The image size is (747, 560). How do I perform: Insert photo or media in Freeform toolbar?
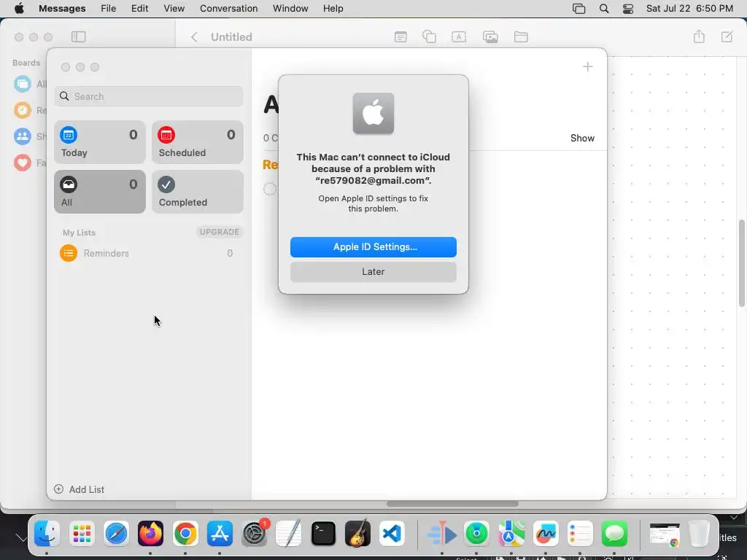pyautogui.click(x=490, y=36)
